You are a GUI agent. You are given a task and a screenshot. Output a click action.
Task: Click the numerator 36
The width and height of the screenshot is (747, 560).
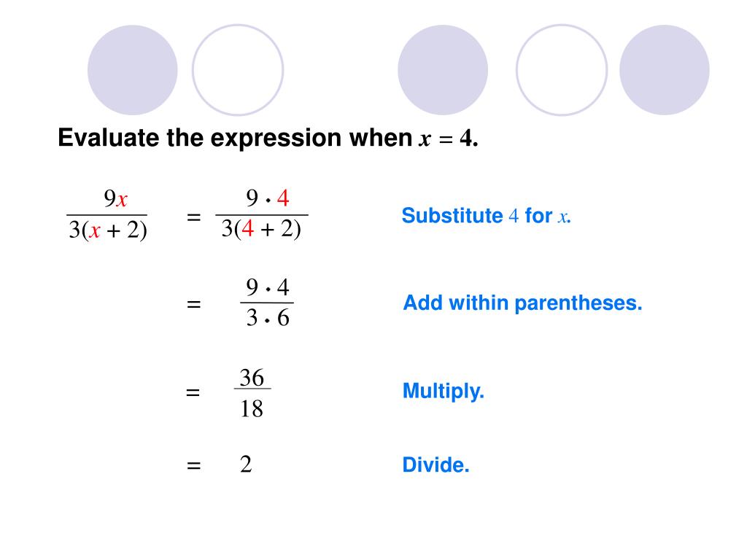pyautogui.click(x=252, y=378)
